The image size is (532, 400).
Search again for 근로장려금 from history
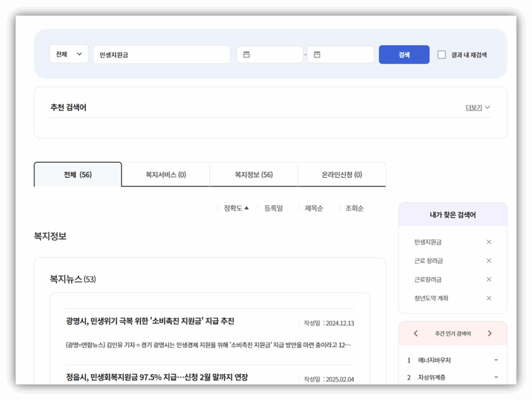[x=428, y=279]
